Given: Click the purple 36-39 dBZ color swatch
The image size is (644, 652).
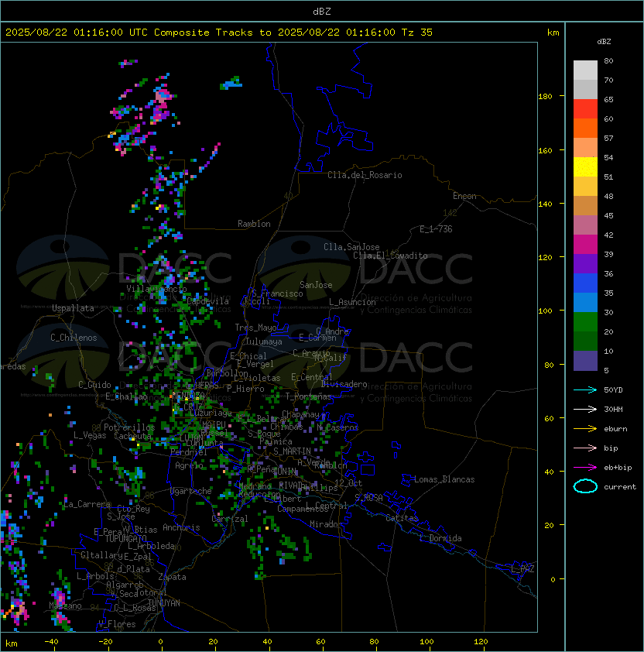Looking at the screenshot, I should (x=585, y=263).
